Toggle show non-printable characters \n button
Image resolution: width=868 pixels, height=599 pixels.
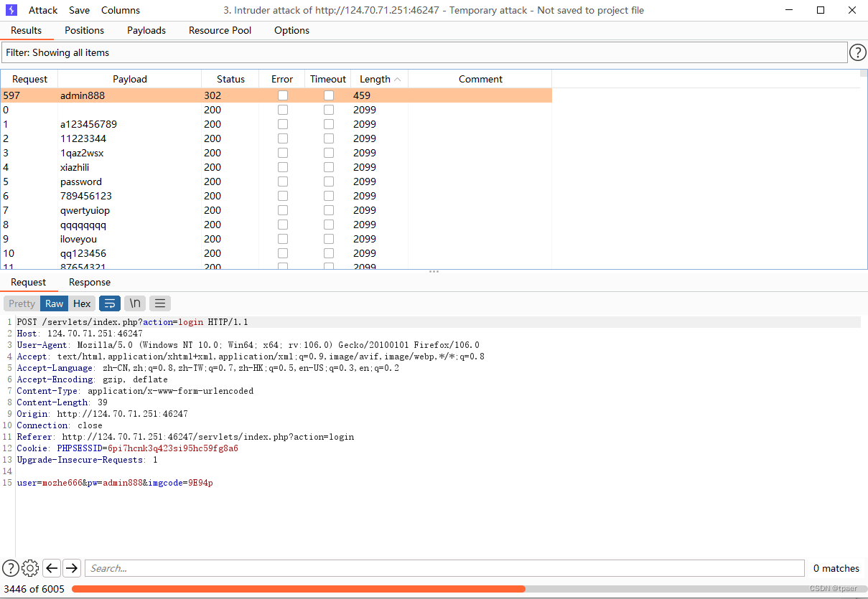click(135, 303)
